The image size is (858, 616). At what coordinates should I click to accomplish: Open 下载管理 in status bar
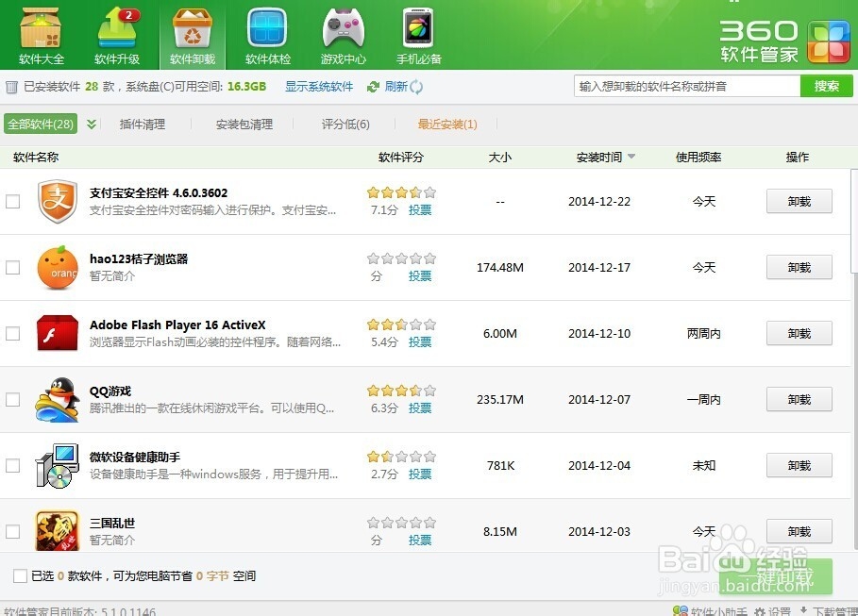coord(829,611)
